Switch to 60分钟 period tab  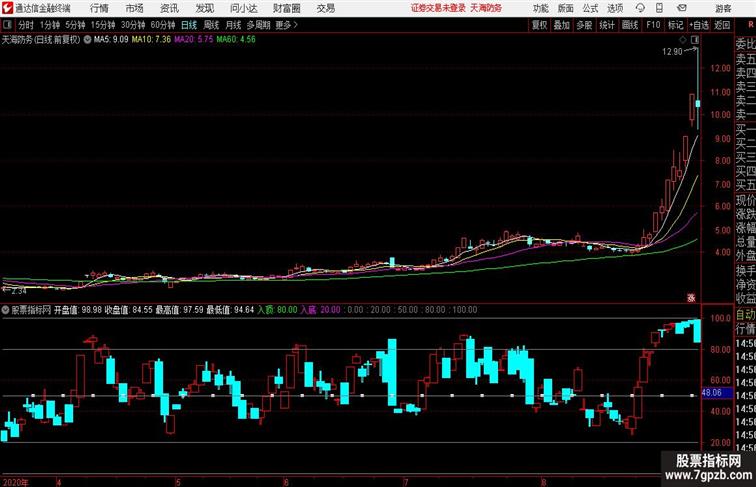pos(163,25)
